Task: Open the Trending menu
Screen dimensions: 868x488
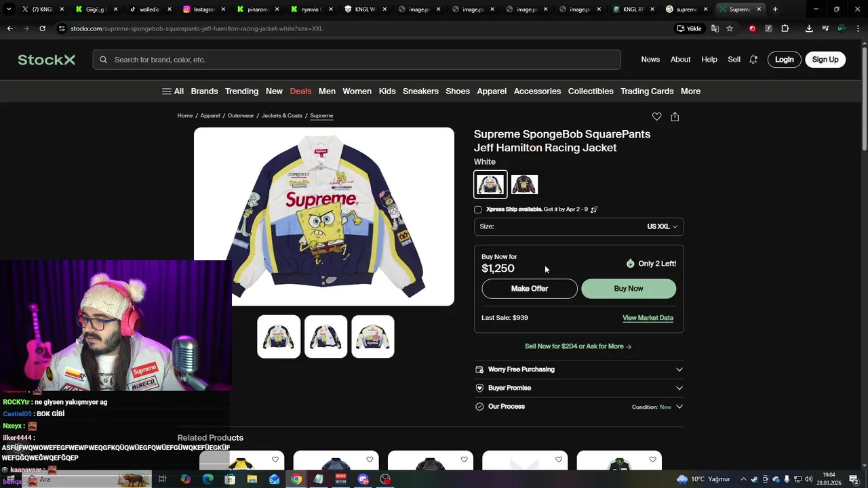Action: coord(241,91)
